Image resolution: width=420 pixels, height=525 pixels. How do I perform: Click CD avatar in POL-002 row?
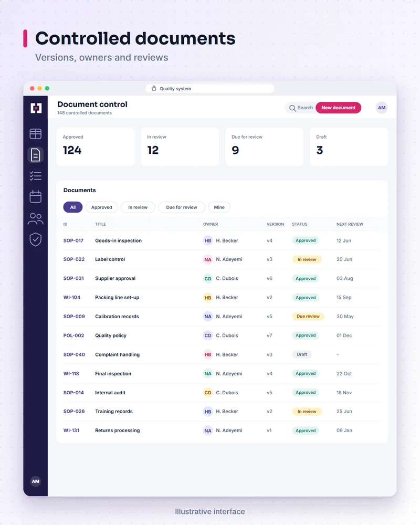[208, 335]
